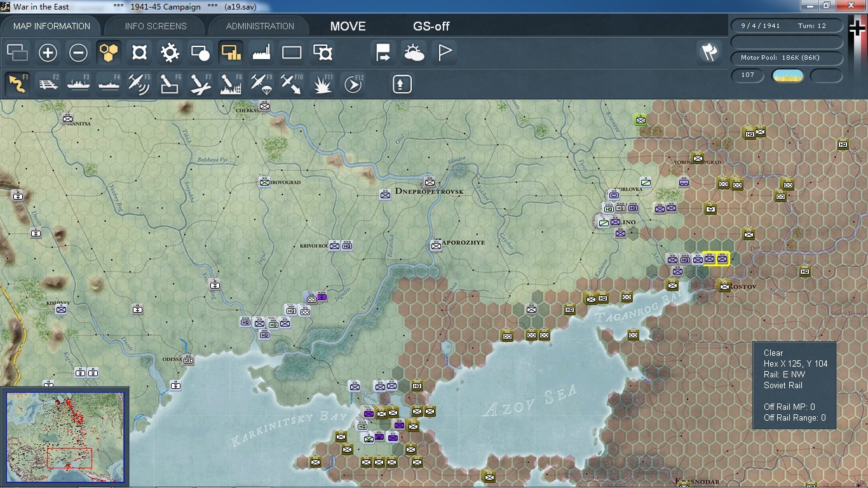The image size is (868, 488).
Task: Click the "Off Rail Range: 0" tooltip line
Action: [x=795, y=417]
